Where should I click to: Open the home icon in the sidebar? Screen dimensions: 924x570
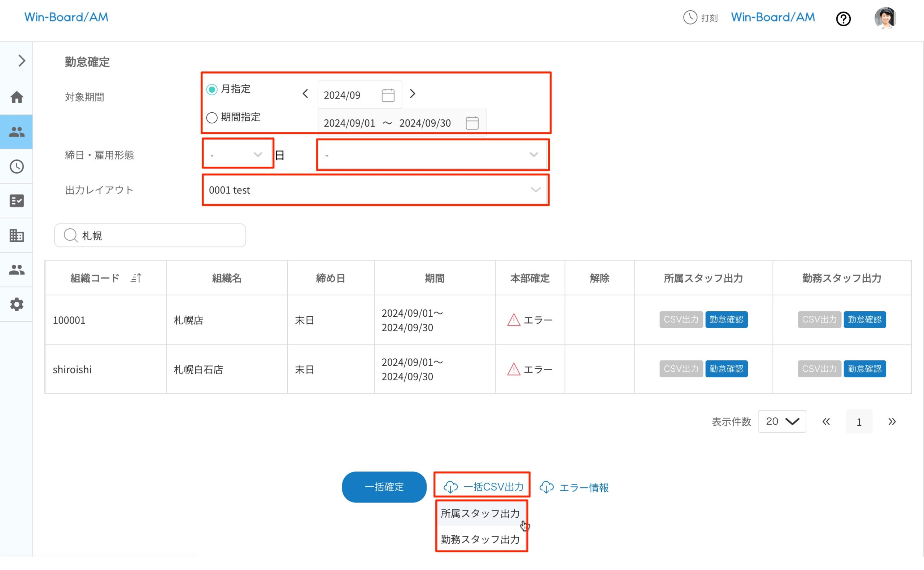17,97
